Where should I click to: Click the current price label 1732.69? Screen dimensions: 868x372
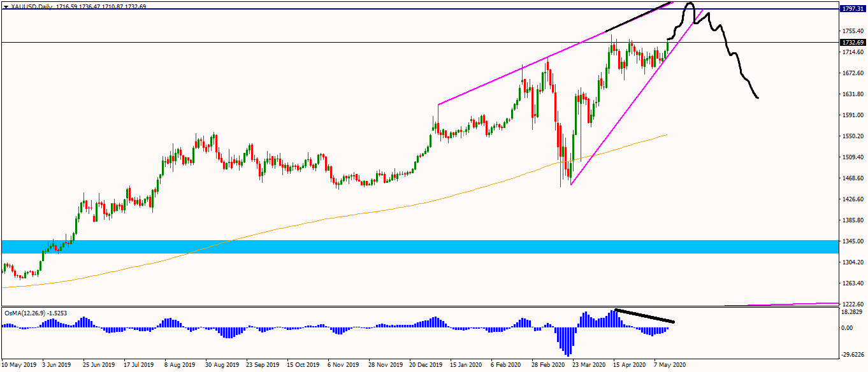coord(854,42)
